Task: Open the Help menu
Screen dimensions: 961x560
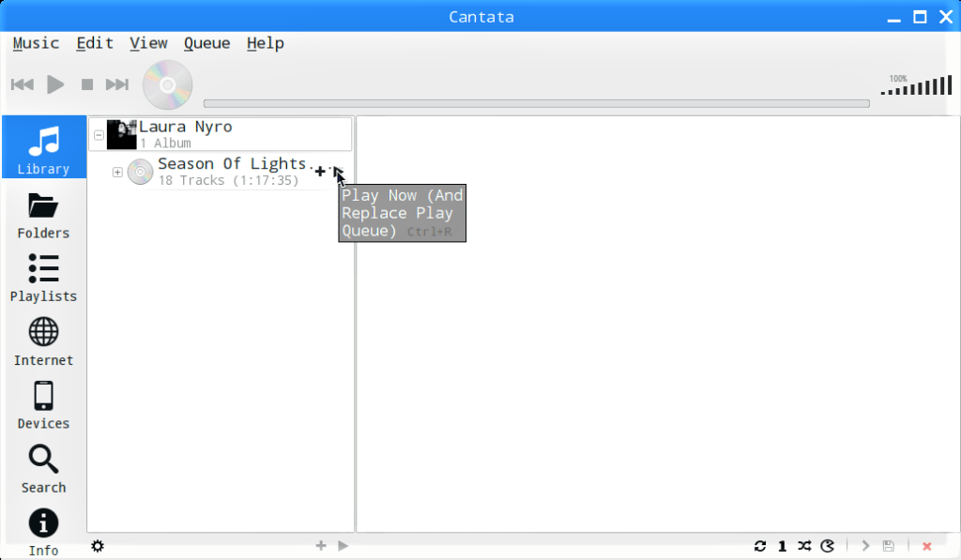Action: click(x=266, y=43)
